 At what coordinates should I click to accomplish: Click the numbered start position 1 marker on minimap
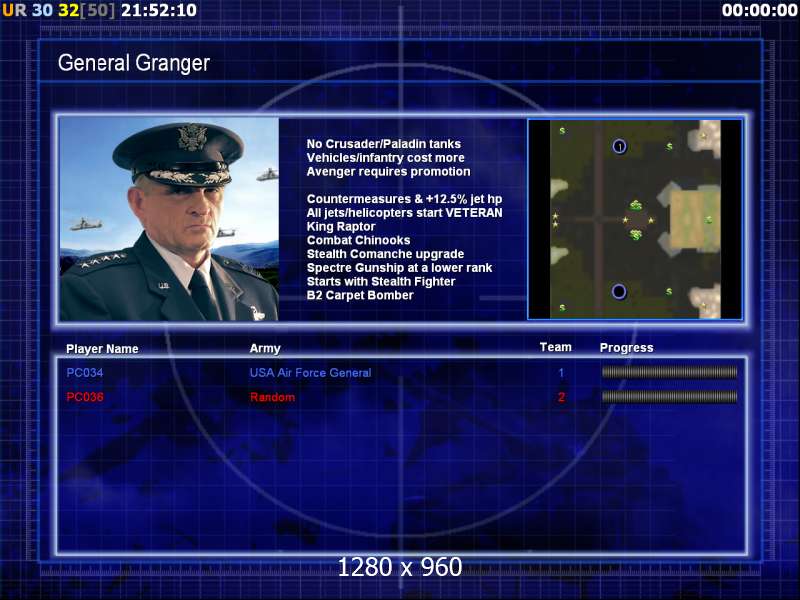pos(619,147)
